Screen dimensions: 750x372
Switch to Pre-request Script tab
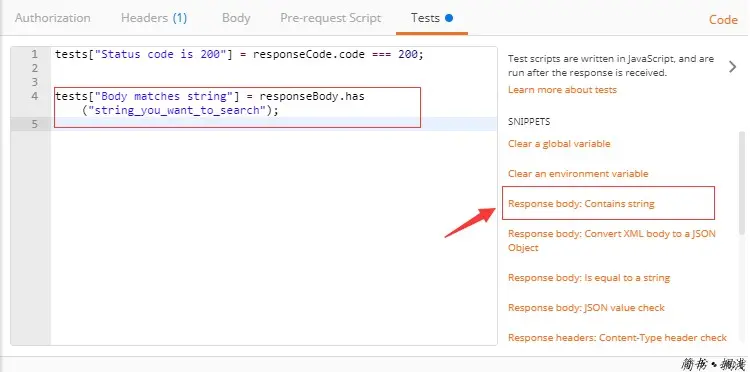click(x=331, y=18)
